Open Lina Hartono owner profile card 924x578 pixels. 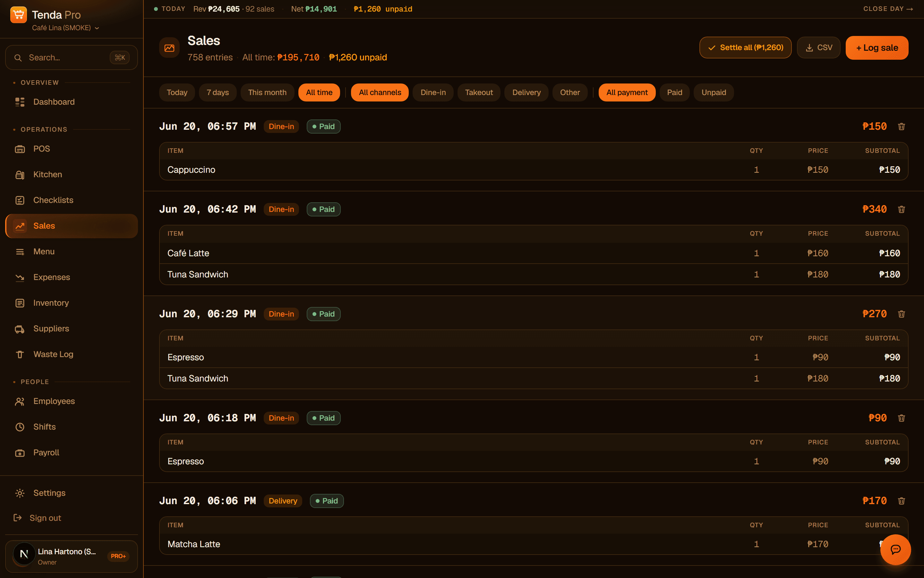72,556
